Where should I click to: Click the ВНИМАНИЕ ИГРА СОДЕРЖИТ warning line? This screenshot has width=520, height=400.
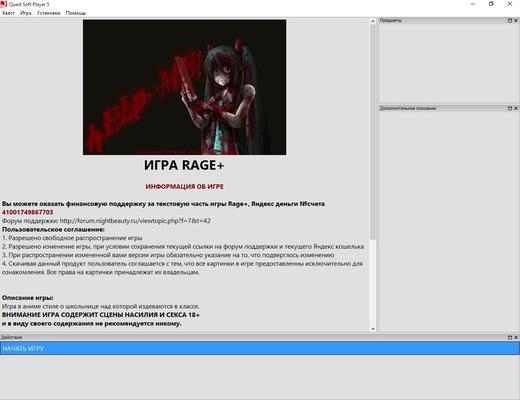(101, 315)
